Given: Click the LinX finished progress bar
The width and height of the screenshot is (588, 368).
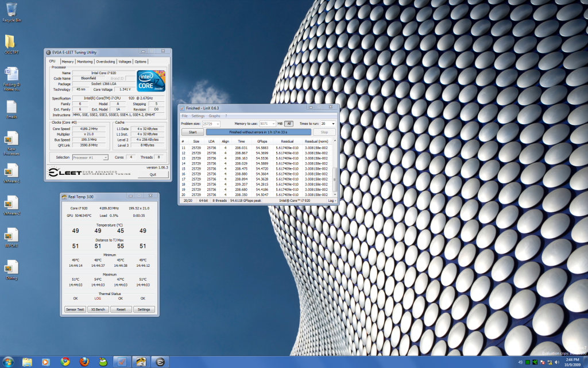Looking at the screenshot, I should pyautogui.click(x=259, y=132).
